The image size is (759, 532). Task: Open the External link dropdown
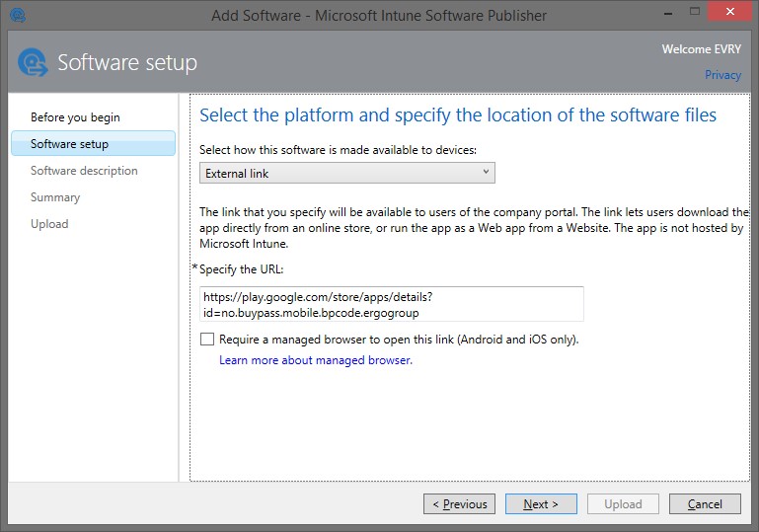click(x=347, y=173)
